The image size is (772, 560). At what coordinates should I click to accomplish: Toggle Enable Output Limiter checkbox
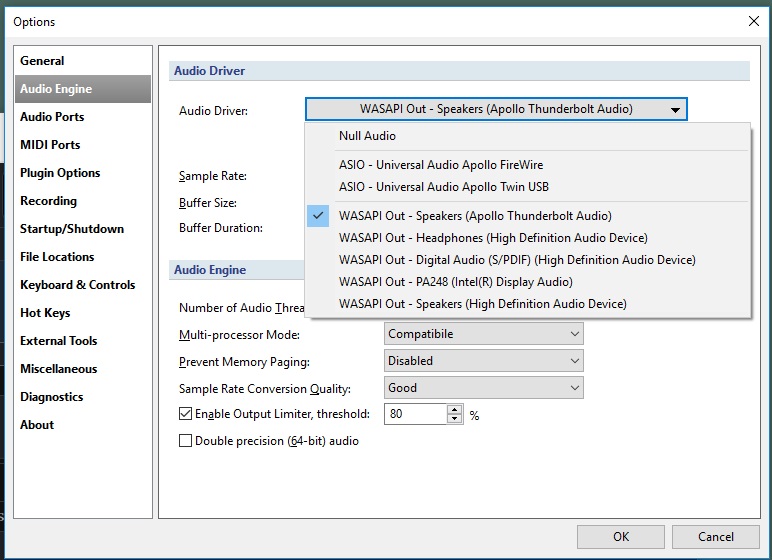185,414
